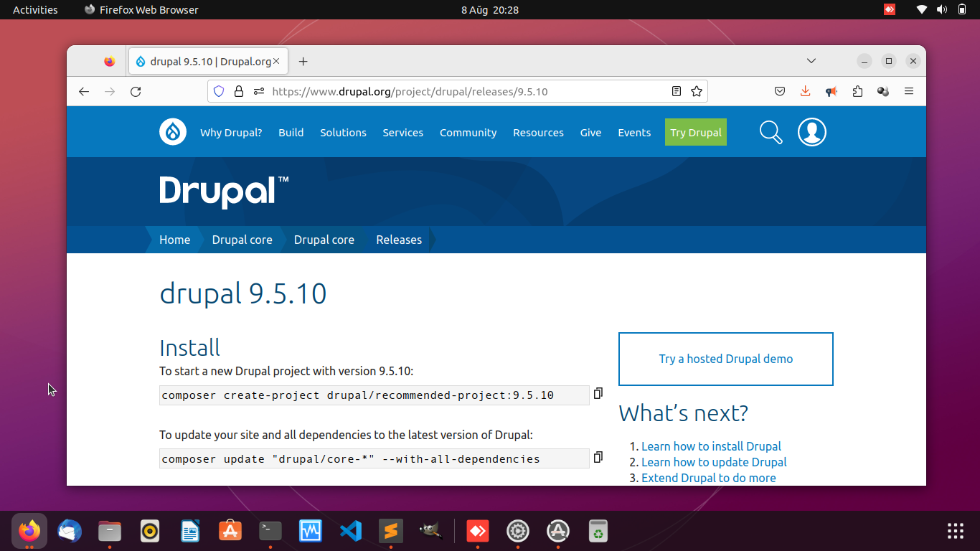
Task: Open Extend Drupal to do more link
Action: click(x=709, y=478)
